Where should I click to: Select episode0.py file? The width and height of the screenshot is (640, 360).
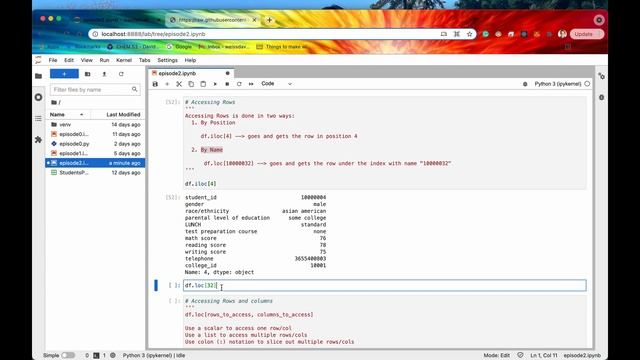click(x=95, y=144)
